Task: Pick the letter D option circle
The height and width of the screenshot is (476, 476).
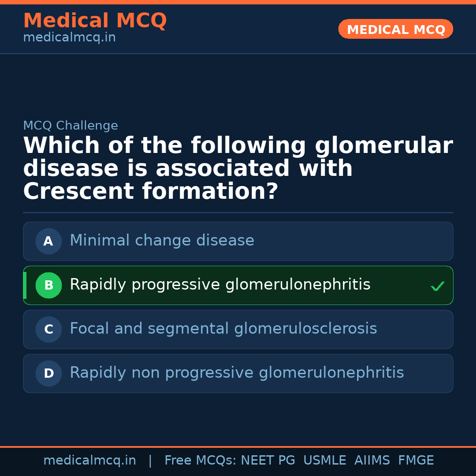Action: pyautogui.click(x=48, y=373)
